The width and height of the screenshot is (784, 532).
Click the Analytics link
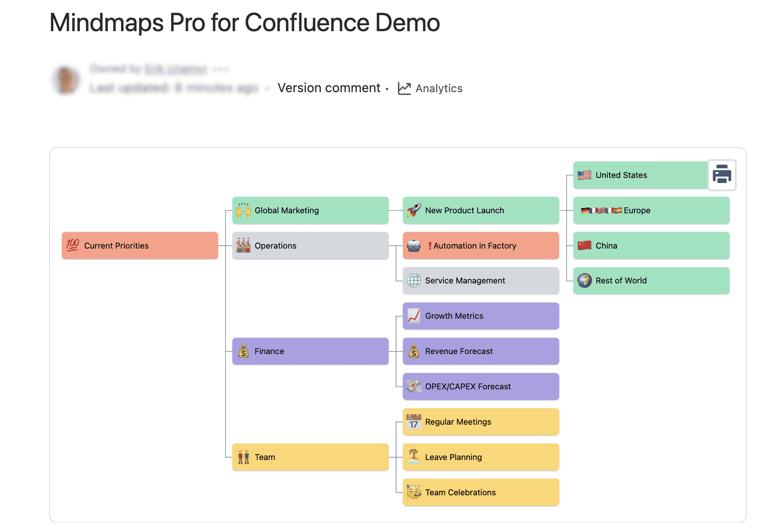[x=439, y=89]
